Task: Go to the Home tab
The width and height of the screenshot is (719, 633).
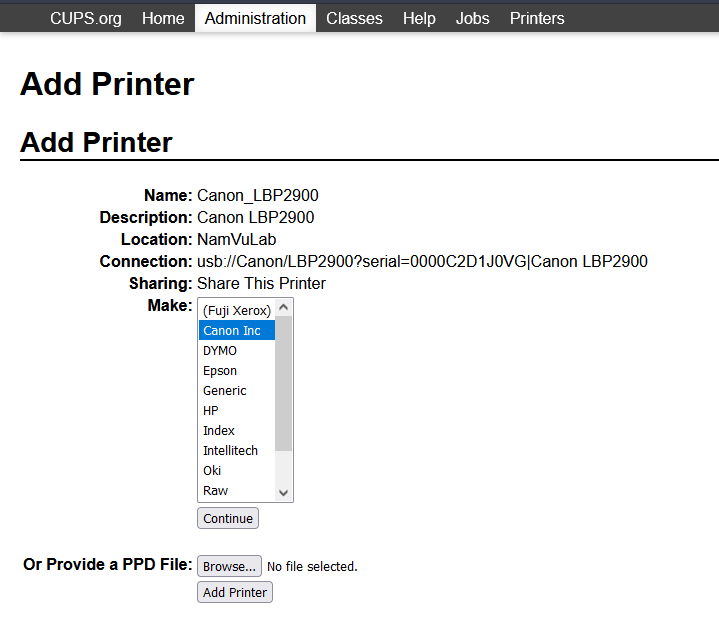Action: coord(163,18)
